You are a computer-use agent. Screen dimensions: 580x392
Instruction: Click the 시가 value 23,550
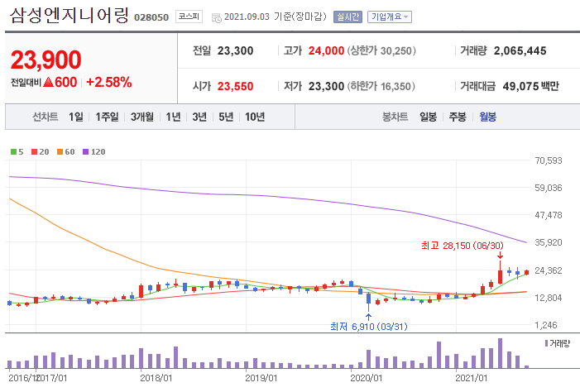(235, 86)
